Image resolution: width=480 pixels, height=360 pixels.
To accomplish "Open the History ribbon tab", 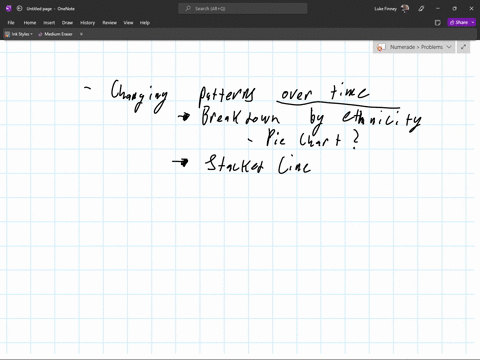I will 88,23.
